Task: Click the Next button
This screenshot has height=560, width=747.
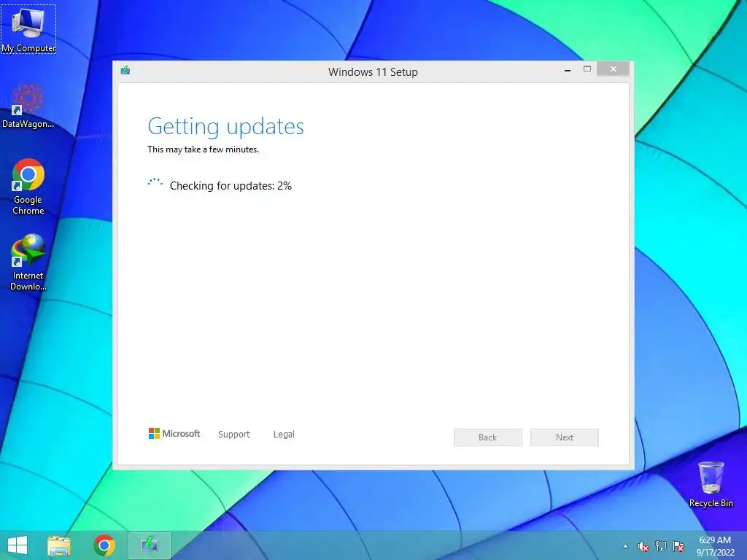Action: pos(565,437)
